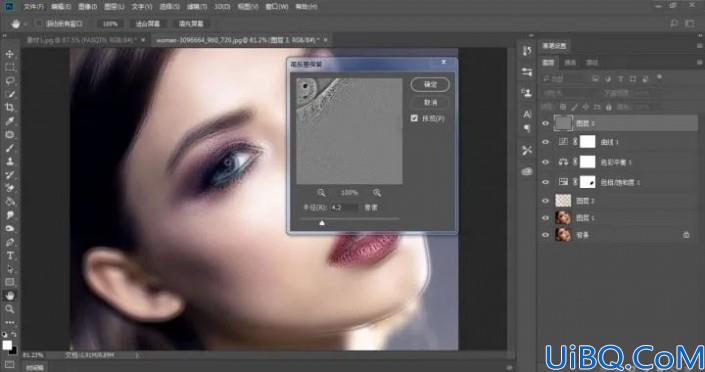Click zoom in magnifier in High Pass dialog

(377, 193)
